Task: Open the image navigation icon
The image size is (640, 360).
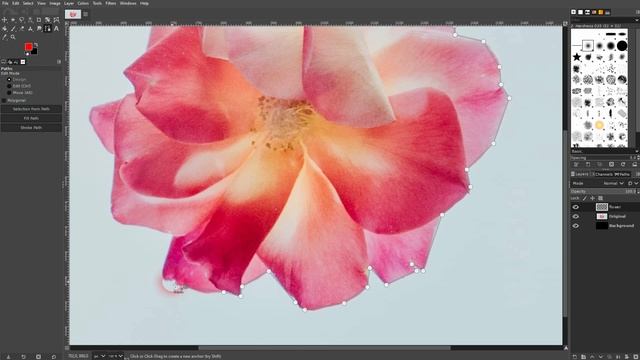Action: pos(566,348)
